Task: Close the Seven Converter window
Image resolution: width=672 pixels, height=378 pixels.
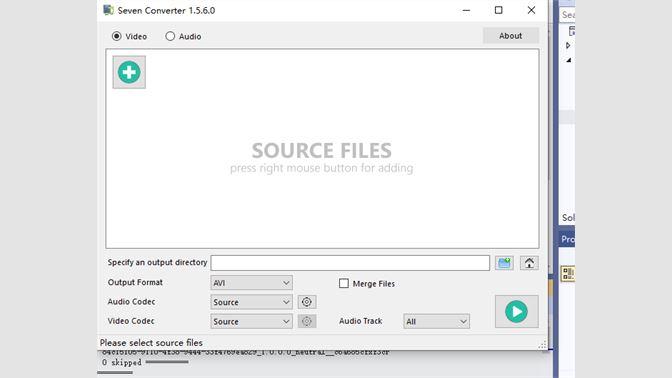Action: [531, 10]
